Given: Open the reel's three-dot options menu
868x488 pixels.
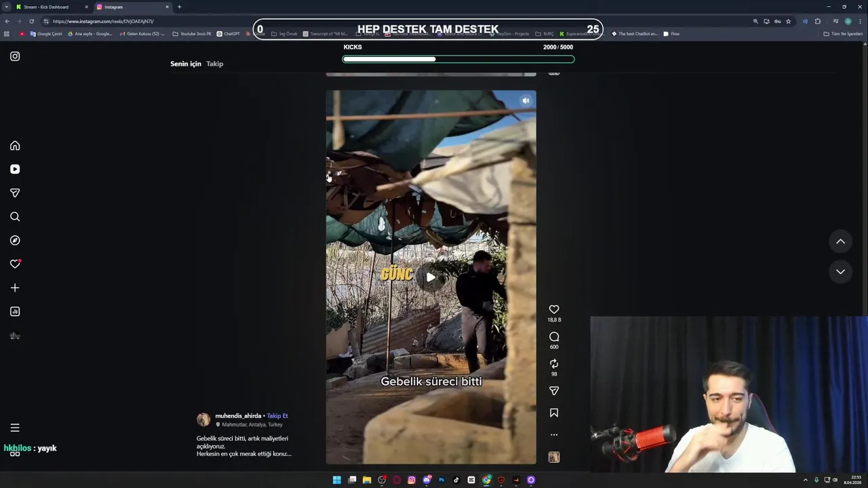Looking at the screenshot, I should click(x=554, y=434).
